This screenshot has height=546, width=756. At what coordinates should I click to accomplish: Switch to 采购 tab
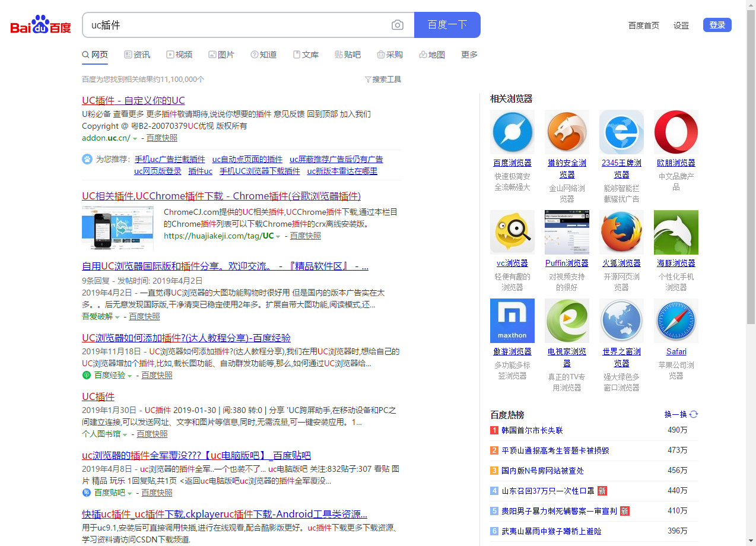click(x=390, y=55)
